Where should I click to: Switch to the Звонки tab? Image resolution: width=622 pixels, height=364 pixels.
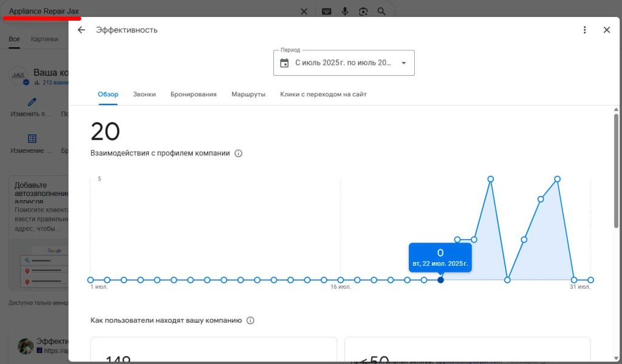point(145,95)
